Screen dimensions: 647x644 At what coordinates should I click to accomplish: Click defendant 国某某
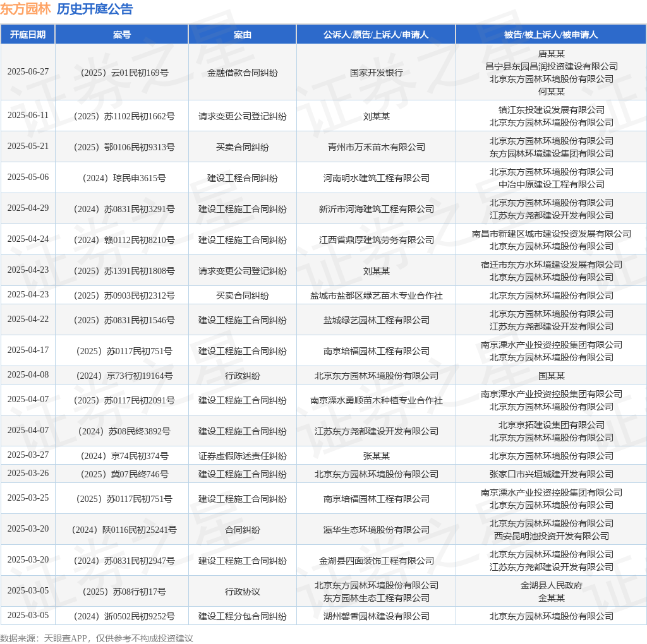coord(551,376)
